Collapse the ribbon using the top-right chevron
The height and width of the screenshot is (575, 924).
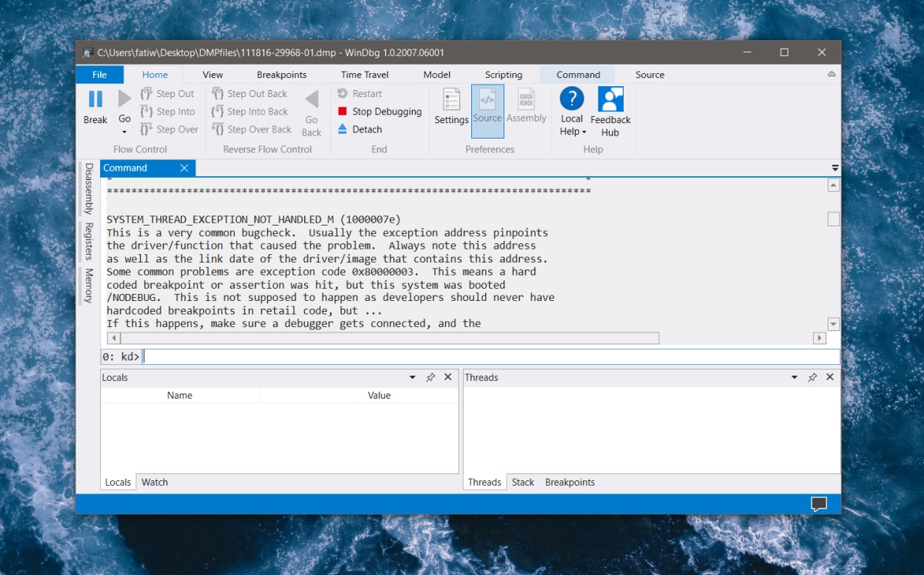(832, 74)
